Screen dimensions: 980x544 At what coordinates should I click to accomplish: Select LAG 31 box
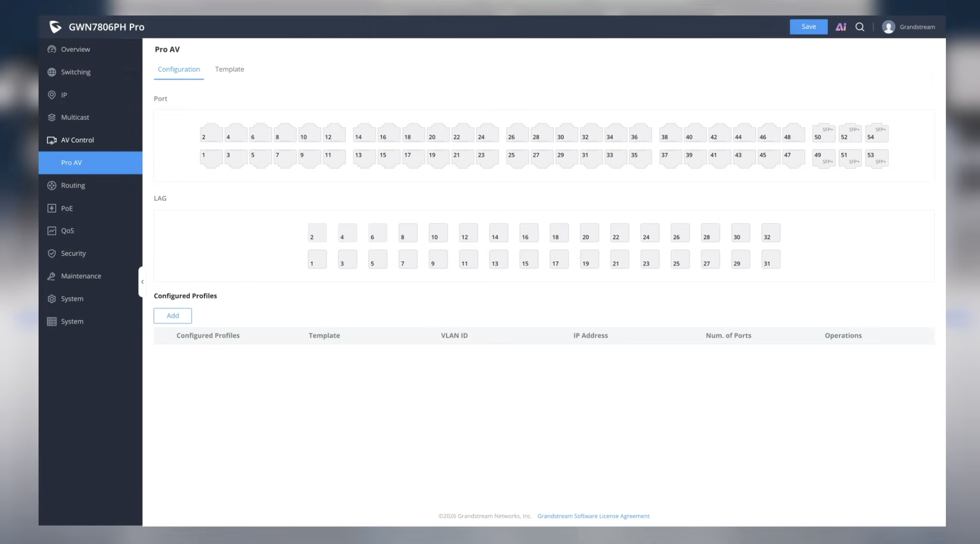pos(771,259)
